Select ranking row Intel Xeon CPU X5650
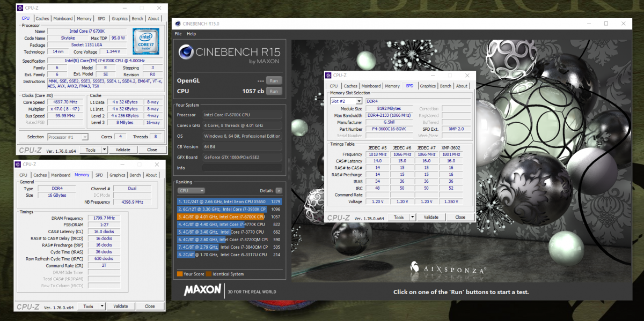Image resolution: width=644 pixels, height=321 pixels. [x=229, y=201]
